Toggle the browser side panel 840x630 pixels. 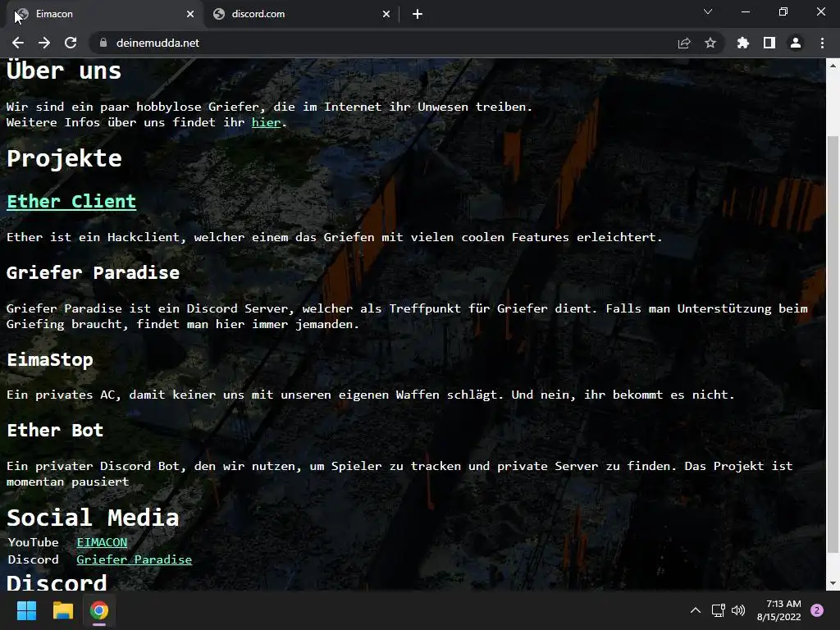tap(769, 43)
